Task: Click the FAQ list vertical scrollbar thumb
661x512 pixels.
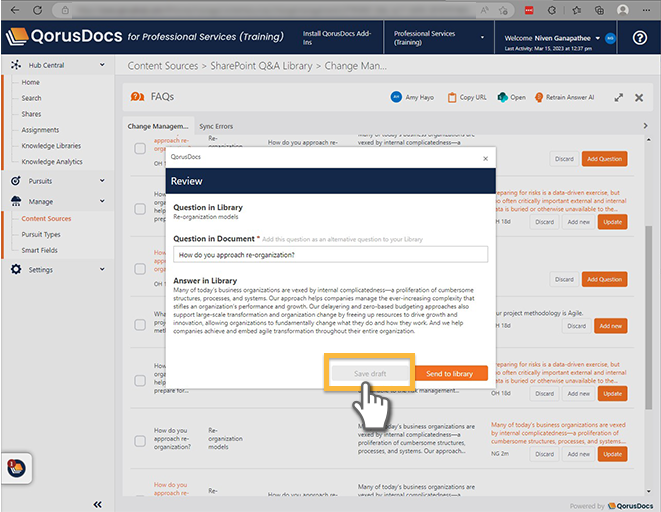Action: pos(648,317)
